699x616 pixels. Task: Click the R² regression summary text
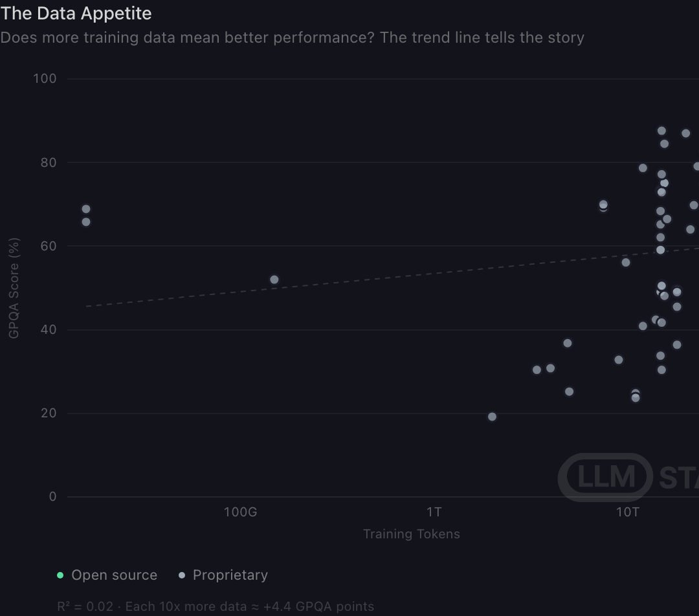[216, 607]
